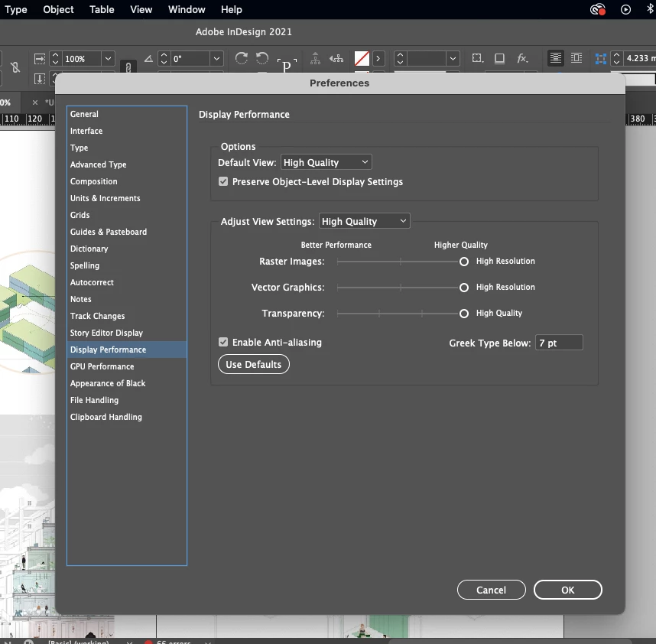The height and width of the screenshot is (644, 656).
Task: Expand the fill swatch arrow button
Action: point(378,59)
